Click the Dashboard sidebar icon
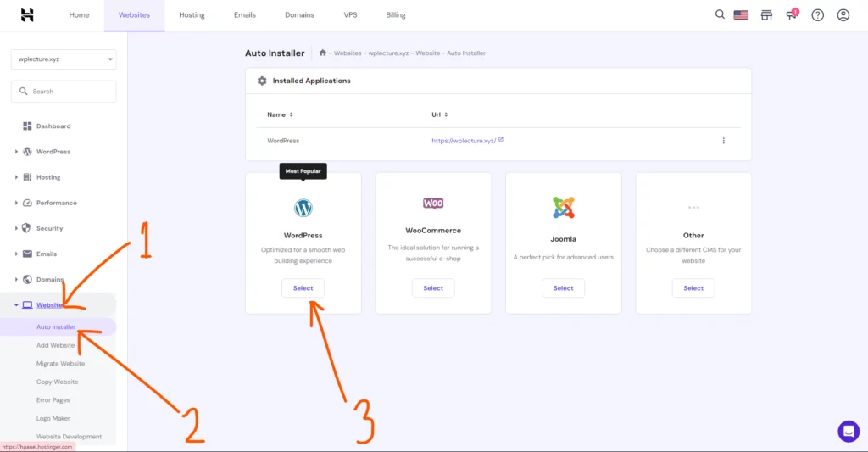This screenshot has width=868, height=452. [27, 126]
